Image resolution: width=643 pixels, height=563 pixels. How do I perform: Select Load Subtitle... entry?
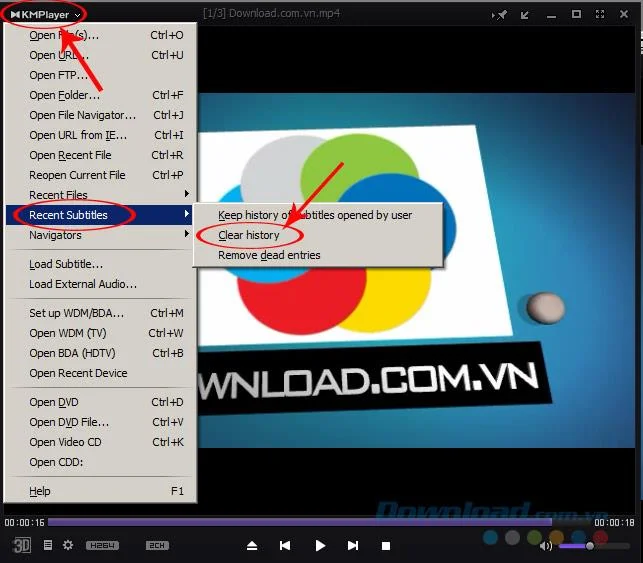click(100, 264)
